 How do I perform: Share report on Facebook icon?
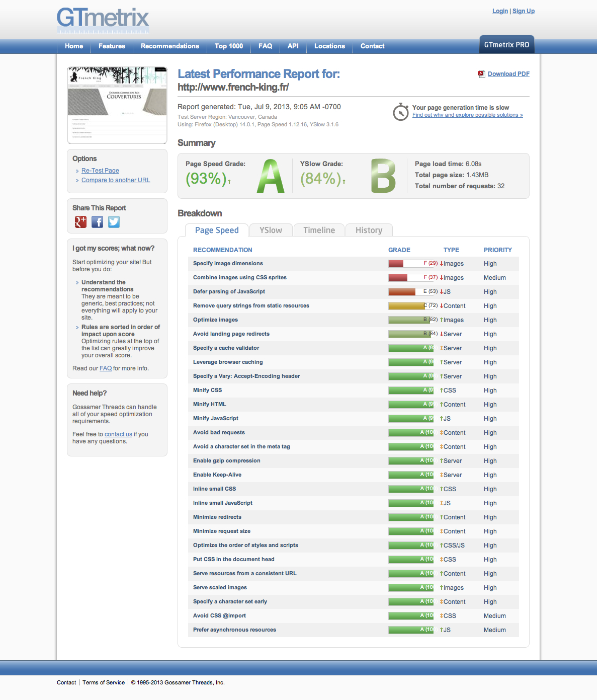coord(97,222)
